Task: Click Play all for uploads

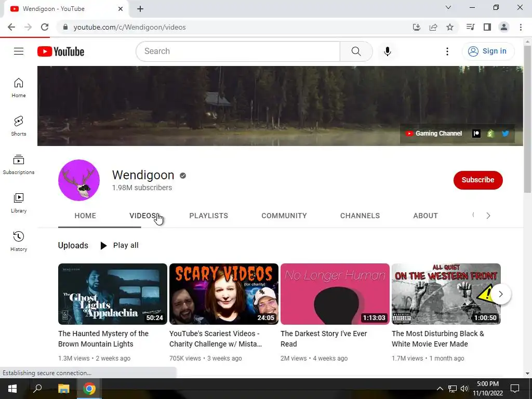Action: pyautogui.click(x=119, y=245)
